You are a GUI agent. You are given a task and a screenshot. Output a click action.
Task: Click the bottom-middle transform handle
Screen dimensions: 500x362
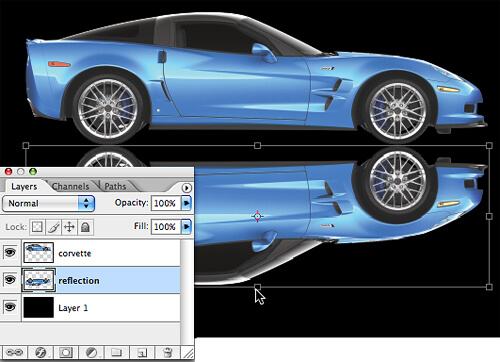click(x=257, y=287)
